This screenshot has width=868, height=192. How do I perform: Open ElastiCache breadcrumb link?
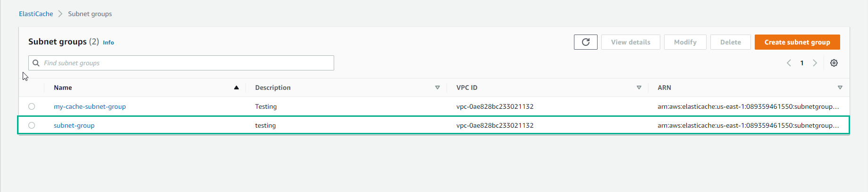(36, 14)
